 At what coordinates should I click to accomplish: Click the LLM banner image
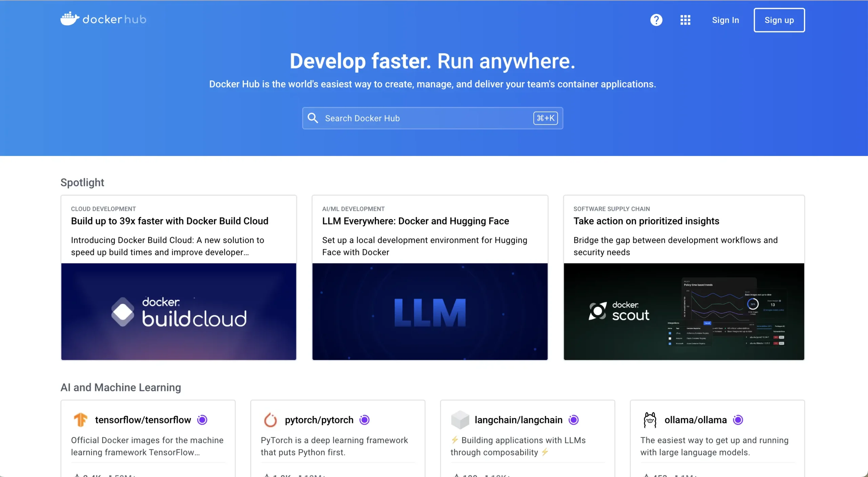pyautogui.click(x=430, y=312)
